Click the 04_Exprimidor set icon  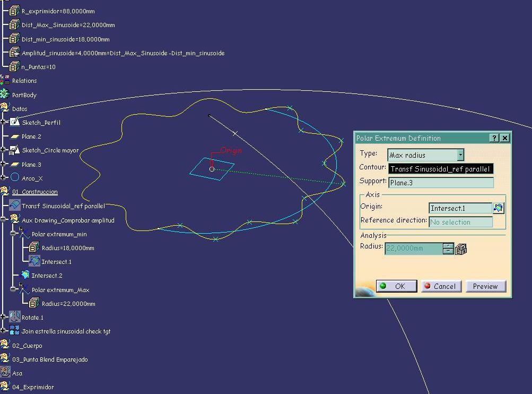tap(5, 386)
